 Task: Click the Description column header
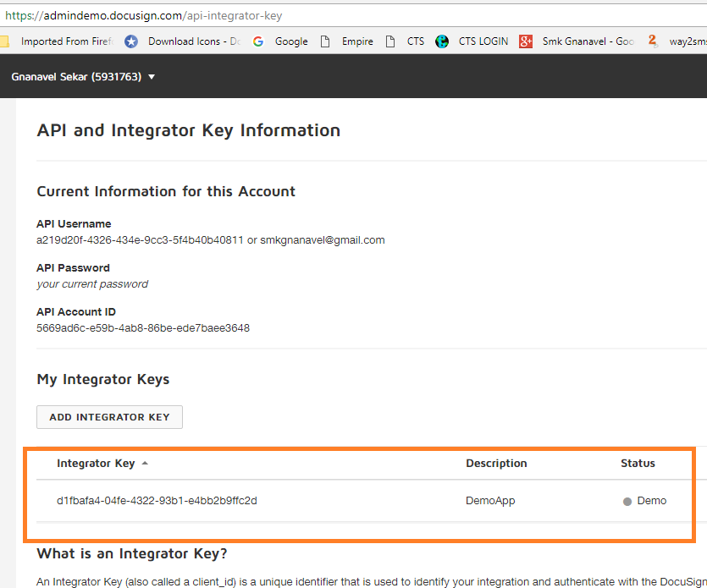[496, 463]
